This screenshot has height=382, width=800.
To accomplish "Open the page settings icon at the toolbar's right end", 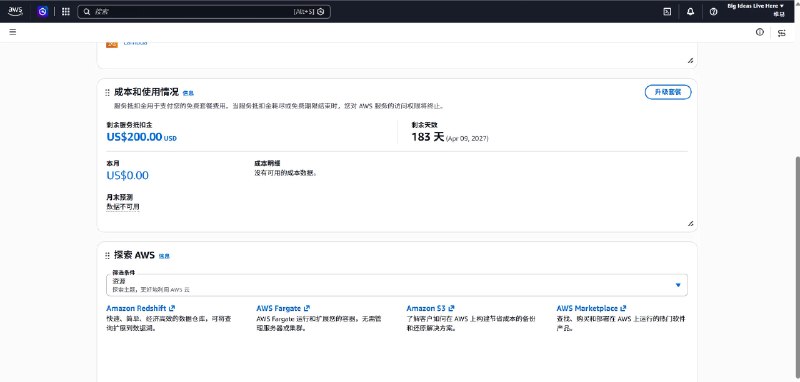I will (x=782, y=33).
